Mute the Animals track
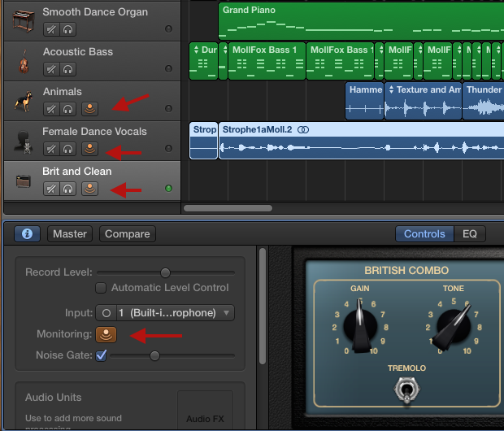The width and height of the screenshot is (504, 431). [x=51, y=109]
